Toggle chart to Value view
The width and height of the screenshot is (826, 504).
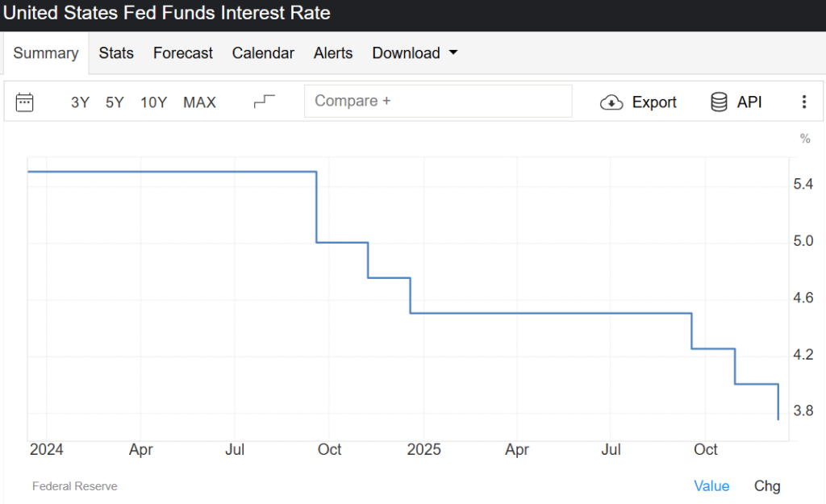(x=711, y=485)
